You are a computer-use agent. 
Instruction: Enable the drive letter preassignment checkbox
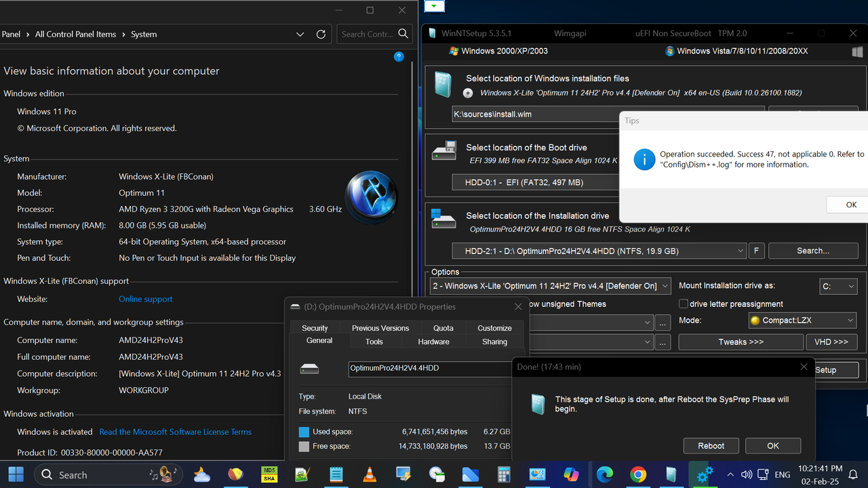tap(684, 304)
